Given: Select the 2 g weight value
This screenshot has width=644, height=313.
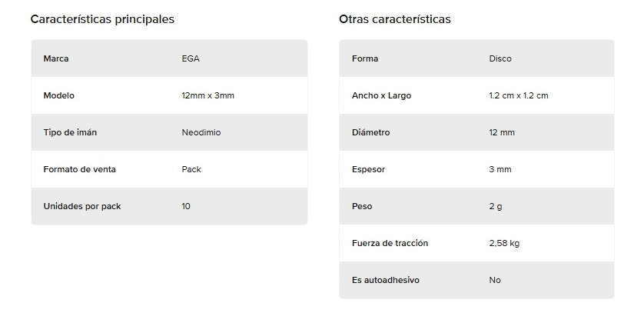Looking at the screenshot, I should pos(496,207).
